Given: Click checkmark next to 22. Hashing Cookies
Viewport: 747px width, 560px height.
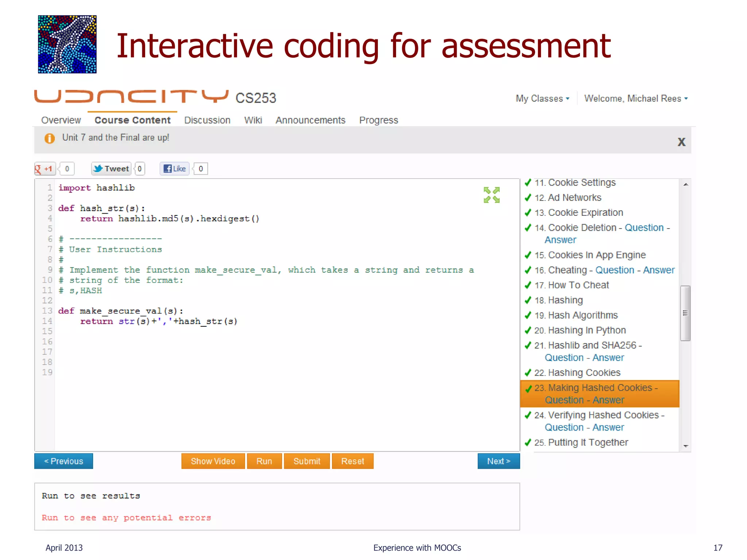Looking at the screenshot, I should click(528, 373).
